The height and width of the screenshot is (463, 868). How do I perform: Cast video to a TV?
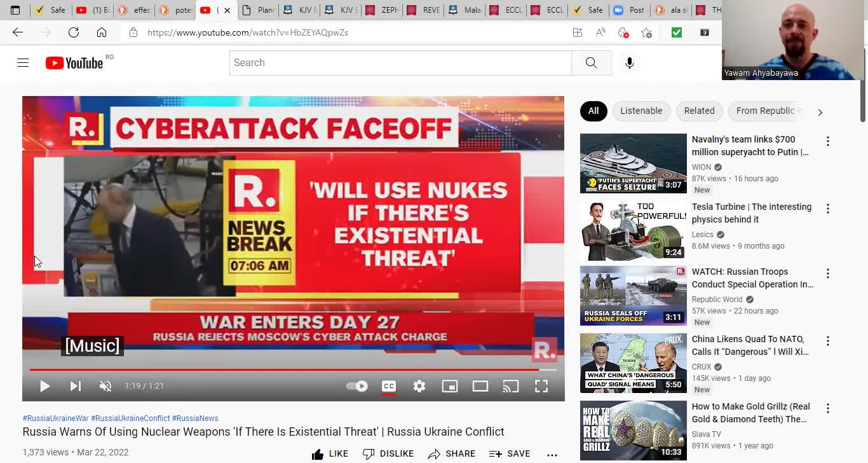(x=510, y=386)
